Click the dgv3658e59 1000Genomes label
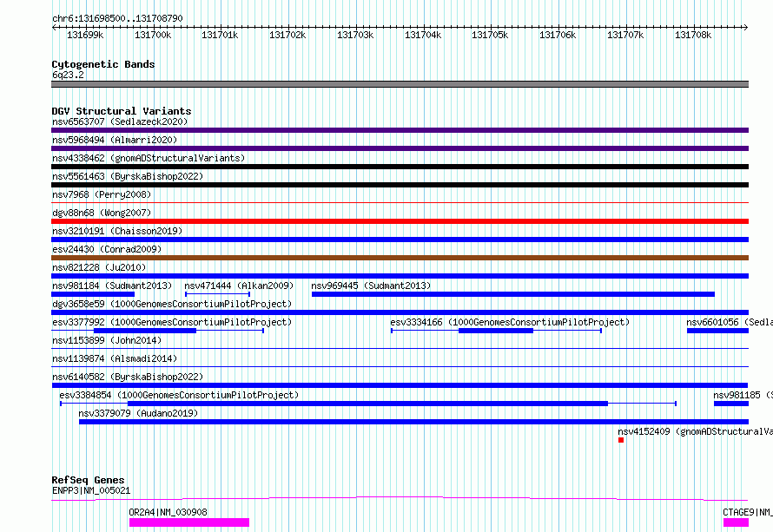The height and width of the screenshot is (532, 773). tap(172, 304)
